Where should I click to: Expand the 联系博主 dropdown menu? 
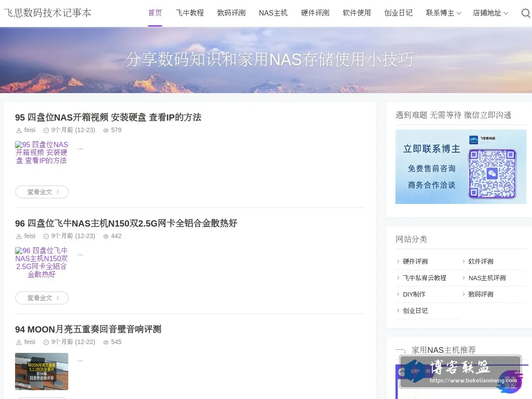coord(444,13)
